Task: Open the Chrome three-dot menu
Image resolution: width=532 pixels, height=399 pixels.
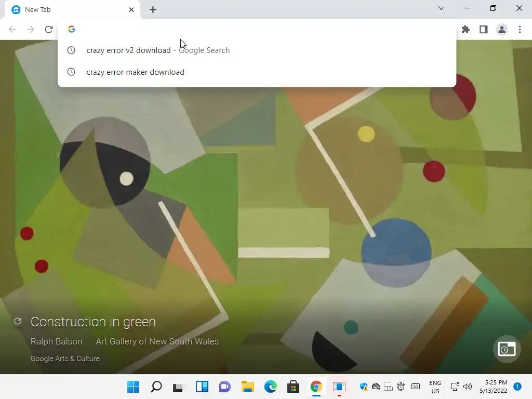Action: point(520,30)
